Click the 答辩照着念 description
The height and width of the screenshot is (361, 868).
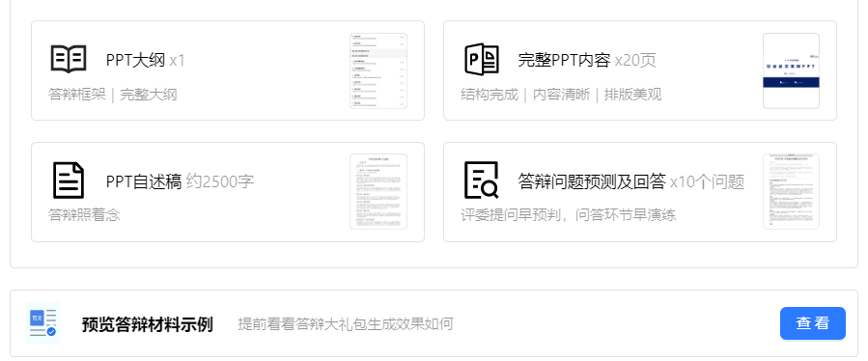(x=84, y=215)
